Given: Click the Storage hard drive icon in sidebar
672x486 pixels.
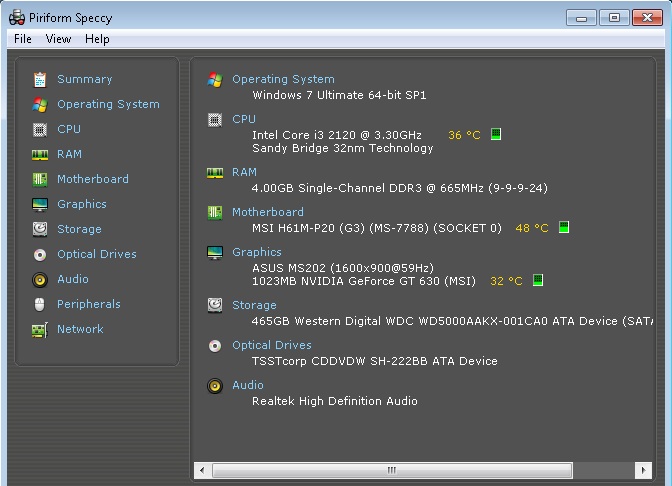Looking at the screenshot, I should (40, 229).
